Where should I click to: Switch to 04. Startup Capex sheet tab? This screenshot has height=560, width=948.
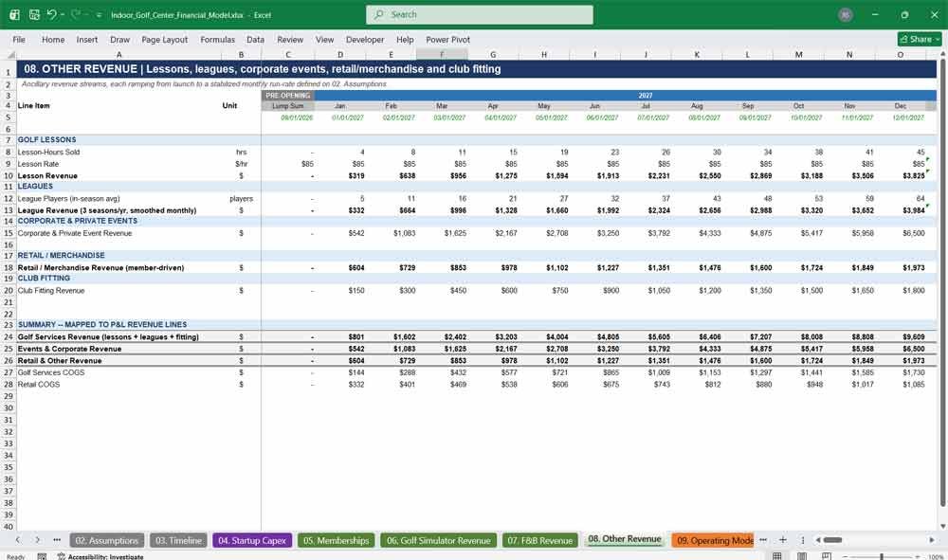click(252, 541)
